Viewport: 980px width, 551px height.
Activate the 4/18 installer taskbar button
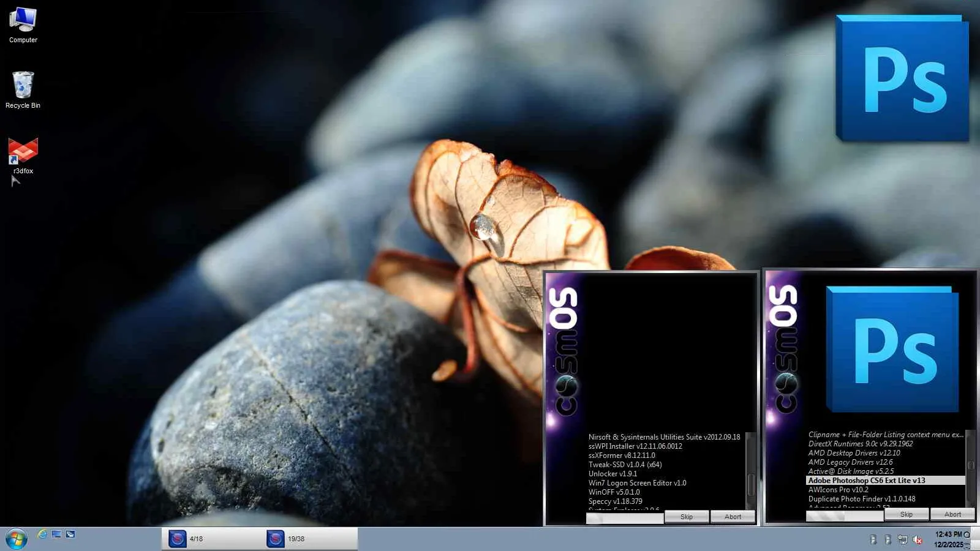click(x=211, y=539)
